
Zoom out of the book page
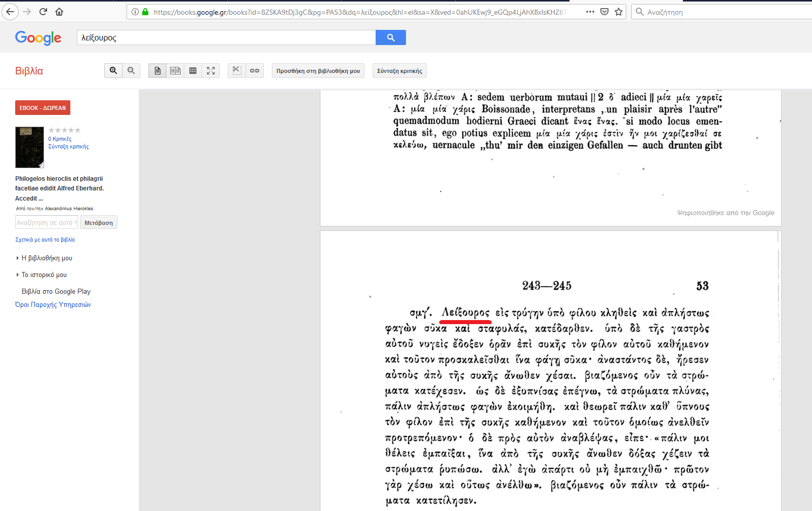tap(131, 70)
